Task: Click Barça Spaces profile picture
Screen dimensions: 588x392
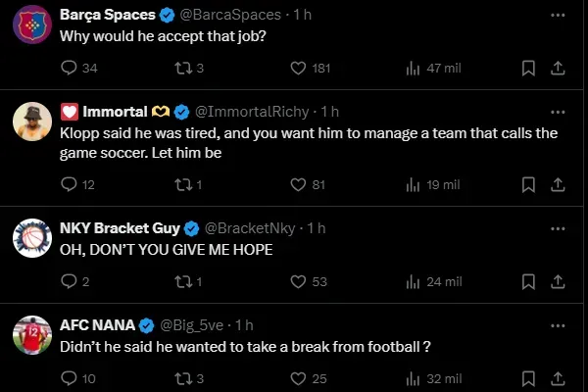Action: point(32,25)
